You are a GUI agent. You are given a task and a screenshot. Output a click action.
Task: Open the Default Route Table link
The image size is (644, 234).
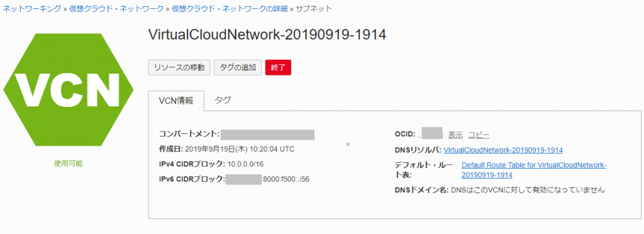coord(534,170)
